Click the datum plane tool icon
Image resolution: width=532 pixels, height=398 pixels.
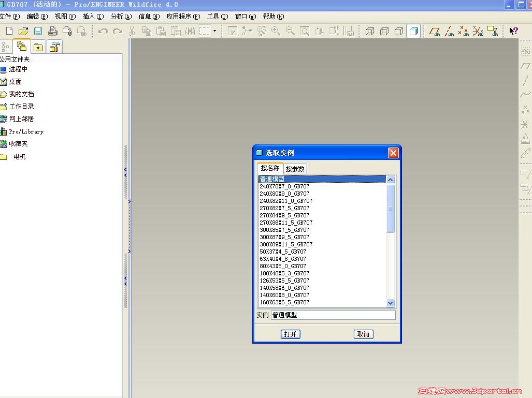pos(525,66)
